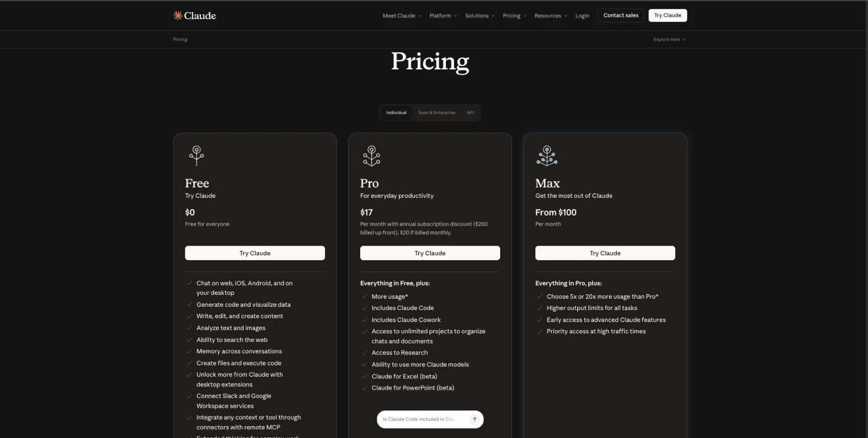Click Try Claude under the Max plan
This screenshot has height=438, width=868.
pyautogui.click(x=605, y=253)
